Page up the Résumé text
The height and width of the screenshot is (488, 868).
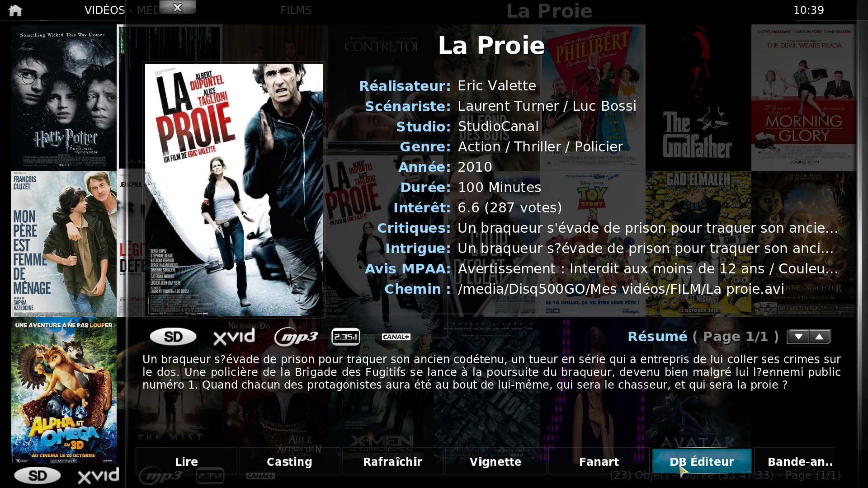point(820,337)
